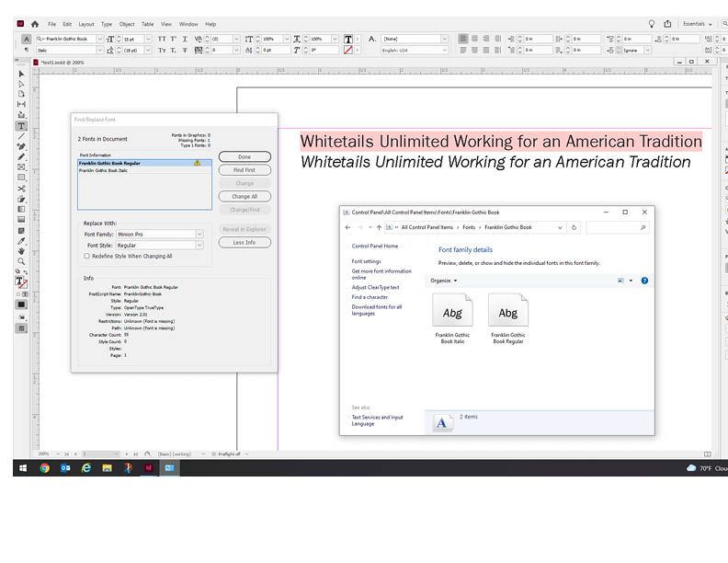Screen dimensions: 728x563
Task: Open Outlook from taskbar
Action: (65, 468)
